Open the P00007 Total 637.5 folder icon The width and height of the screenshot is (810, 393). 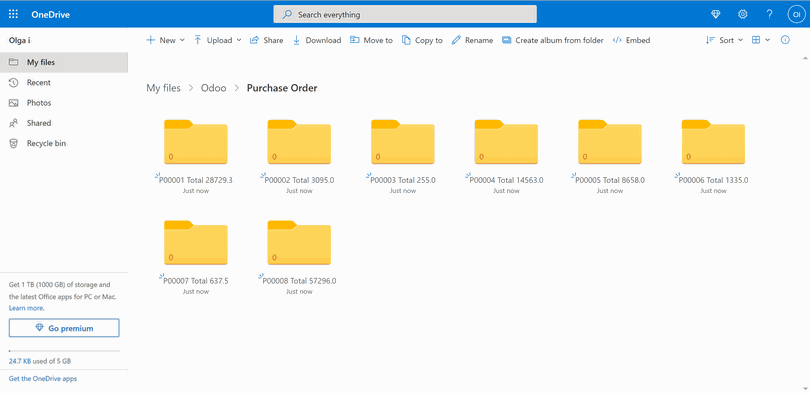(196, 242)
